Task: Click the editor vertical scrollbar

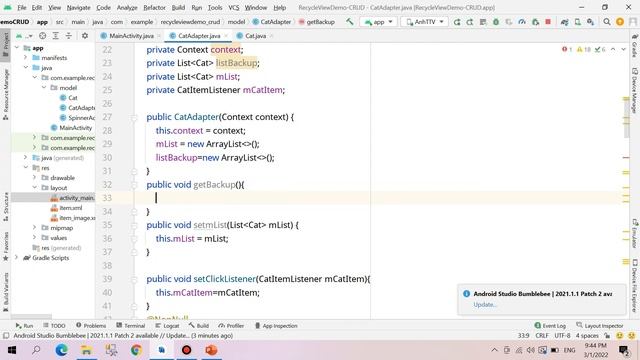Action: tap(626, 118)
